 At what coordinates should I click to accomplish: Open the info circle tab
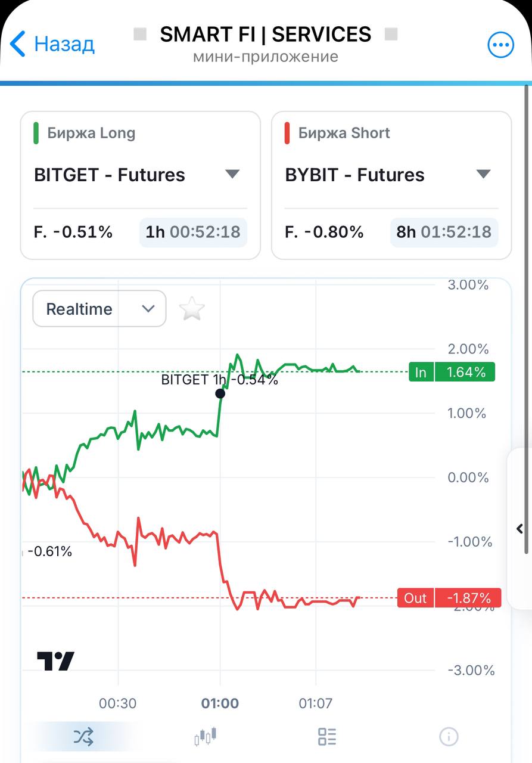click(449, 737)
